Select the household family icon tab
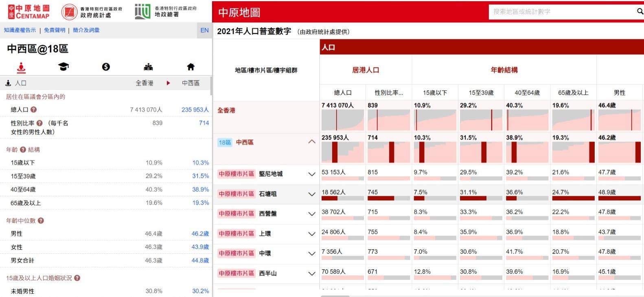This screenshot has height=297, width=644. point(148,67)
